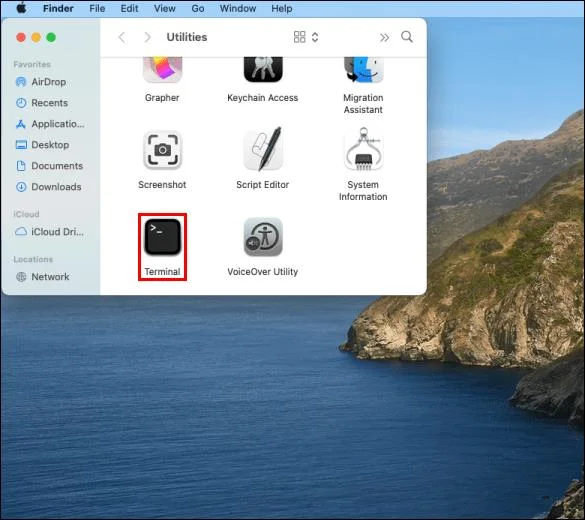
Task: Open the view switcher up-down arrows
Action: point(315,37)
